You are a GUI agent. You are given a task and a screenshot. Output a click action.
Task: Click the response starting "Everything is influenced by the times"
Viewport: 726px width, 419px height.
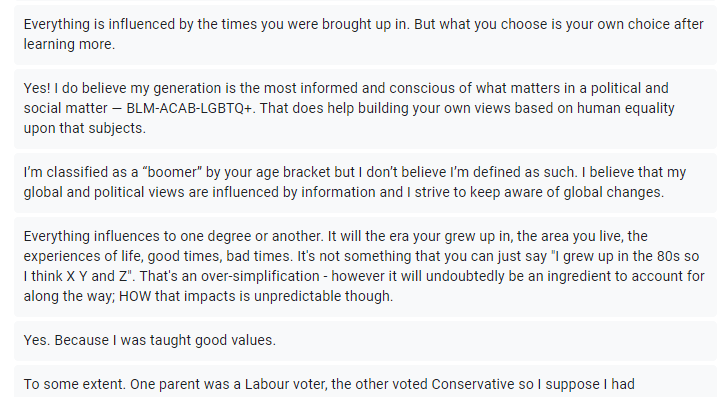[360, 34]
